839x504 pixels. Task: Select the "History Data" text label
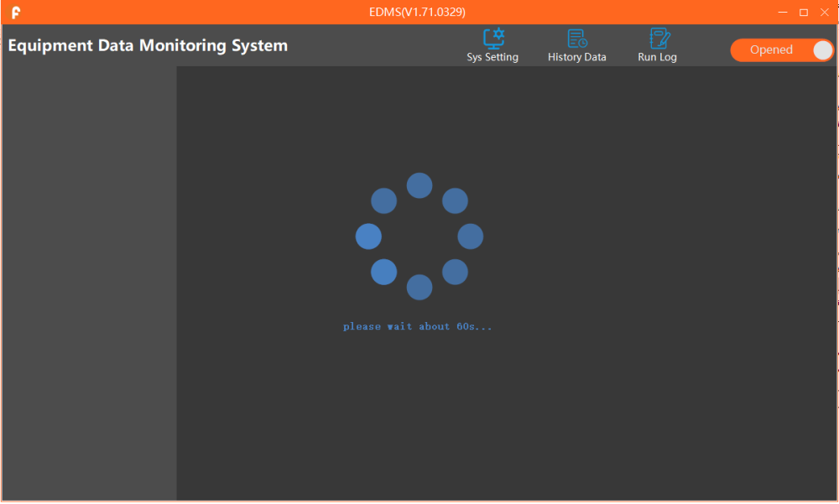point(577,57)
